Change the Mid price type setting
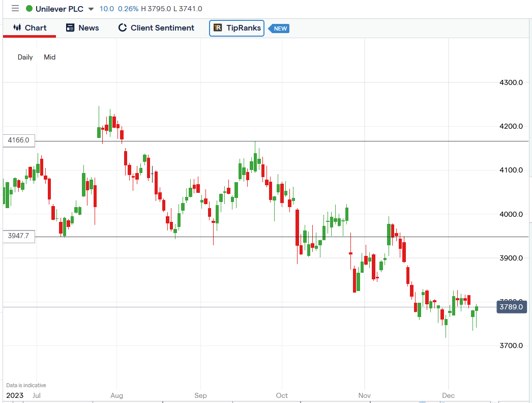 point(49,57)
